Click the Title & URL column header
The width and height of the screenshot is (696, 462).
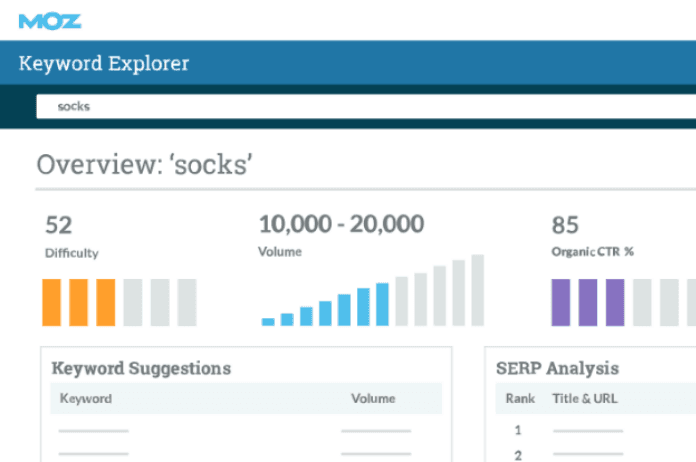coord(585,399)
